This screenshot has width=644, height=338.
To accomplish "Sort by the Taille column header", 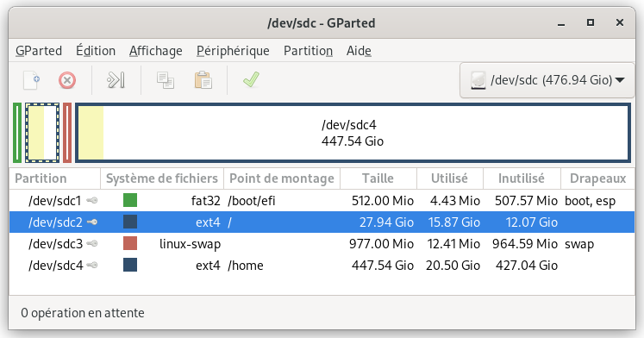I will click(378, 178).
